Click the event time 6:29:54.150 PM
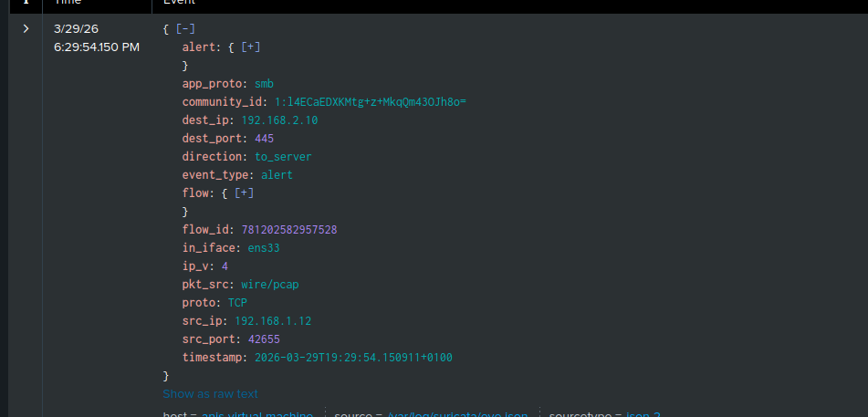 tap(97, 47)
